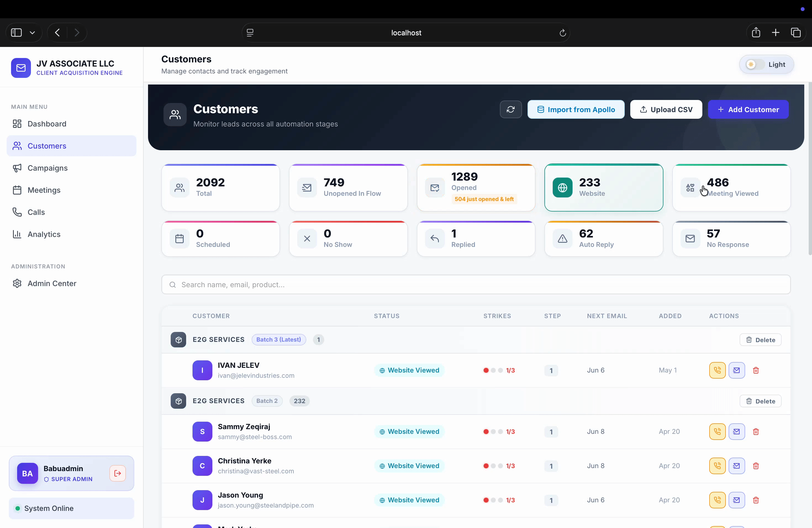Open the Admin Center
Screen dimensions: 812x528
click(x=71, y=283)
